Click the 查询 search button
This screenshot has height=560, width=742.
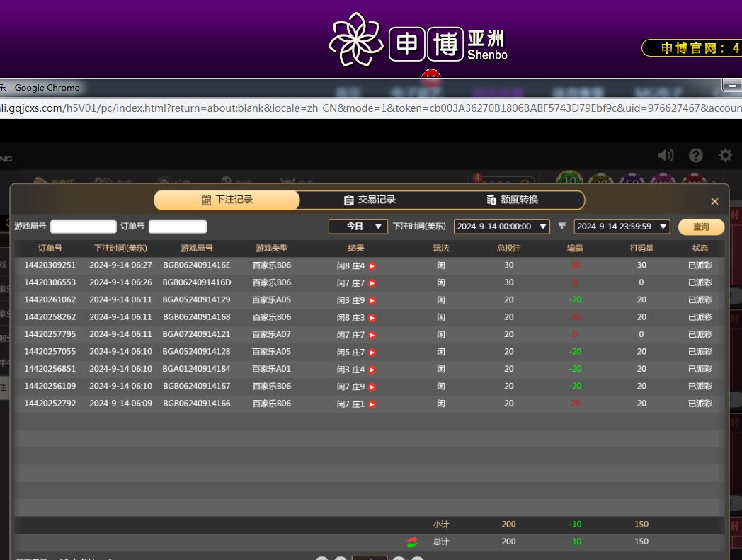(x=701, y=227)
